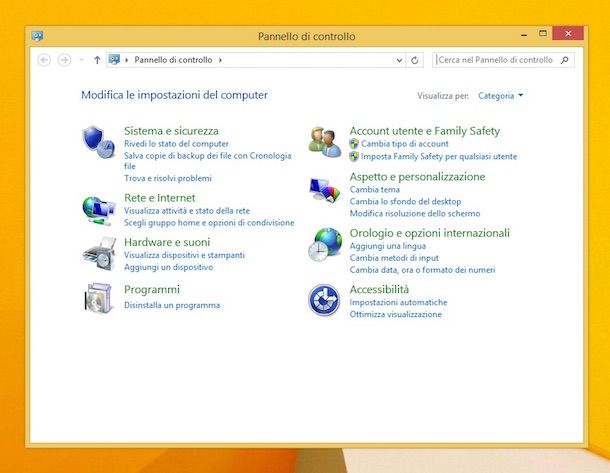The width and height of the screenshot is (610, 473).
Task: Open Orologio e opzioni internazionali
Action: point(429,233)
